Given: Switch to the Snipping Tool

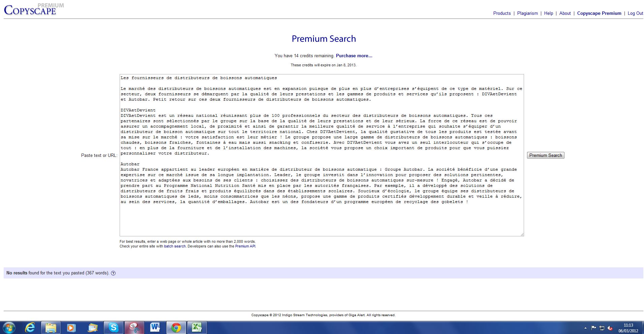Looking at the screenshot, I should [x=134, y=327].
